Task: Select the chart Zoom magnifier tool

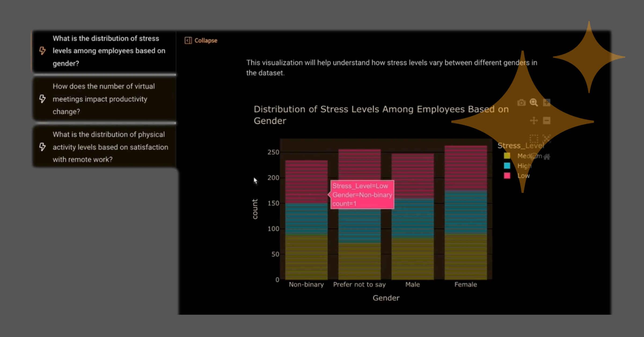Action: pyautogui.click(x=534, y=102)
